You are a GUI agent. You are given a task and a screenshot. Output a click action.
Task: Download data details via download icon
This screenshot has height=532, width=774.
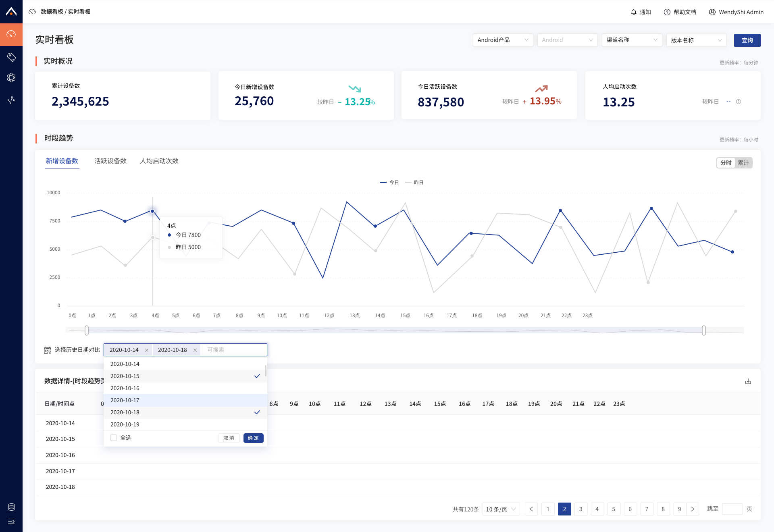(x=748, y=381)
